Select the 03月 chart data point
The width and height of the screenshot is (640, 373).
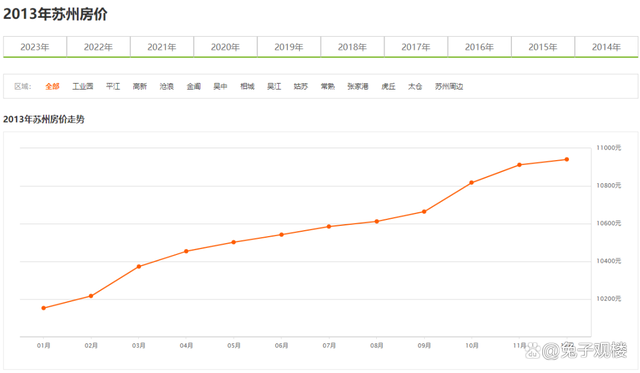[x=139, y=266]
